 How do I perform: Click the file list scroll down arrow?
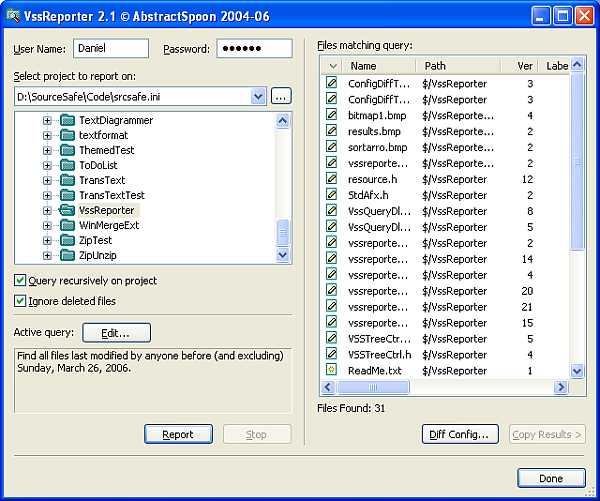click(577, 371)
